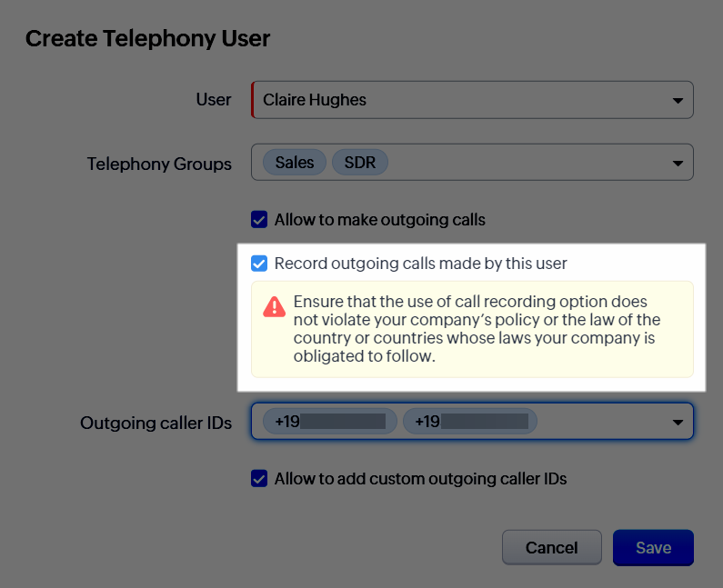The image size is (723, 588).
Task: Click the Telephony Groups field label
Action: [x=159, y=164]
